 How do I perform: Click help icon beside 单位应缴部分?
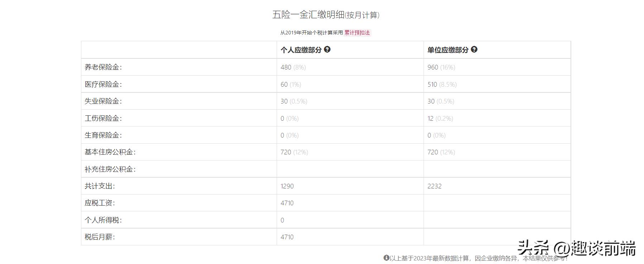pos(474,49)
